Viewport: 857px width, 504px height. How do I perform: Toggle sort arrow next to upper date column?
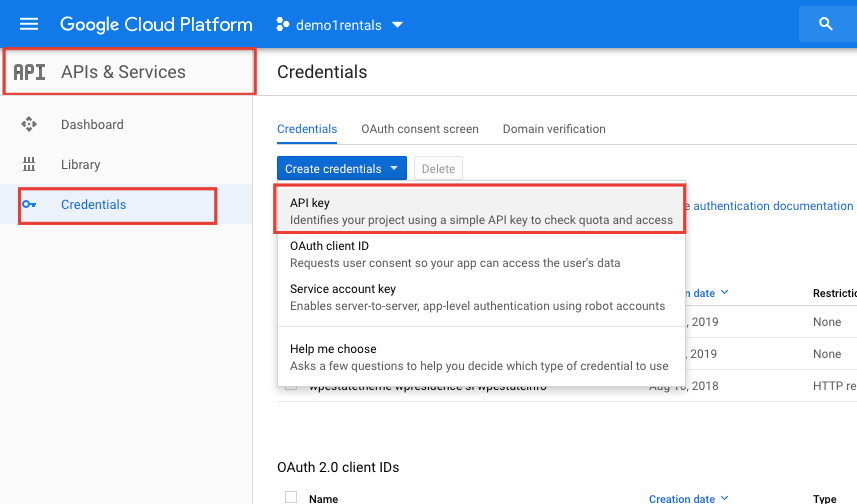point(725,292)
